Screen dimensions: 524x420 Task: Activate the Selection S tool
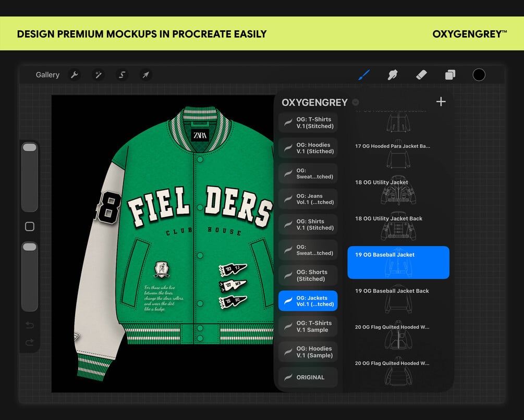coord(122,75)
